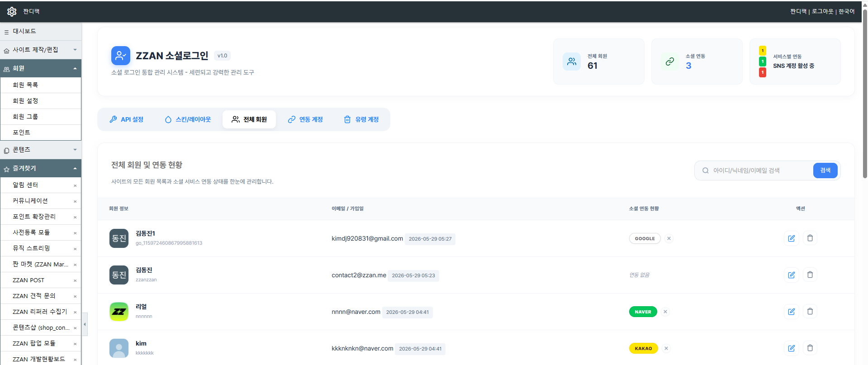Delete member 김동진 (zzanzzan) with trash icon
Image resolution: width=868 pixels, height=365 pixels.
point(810,275)
